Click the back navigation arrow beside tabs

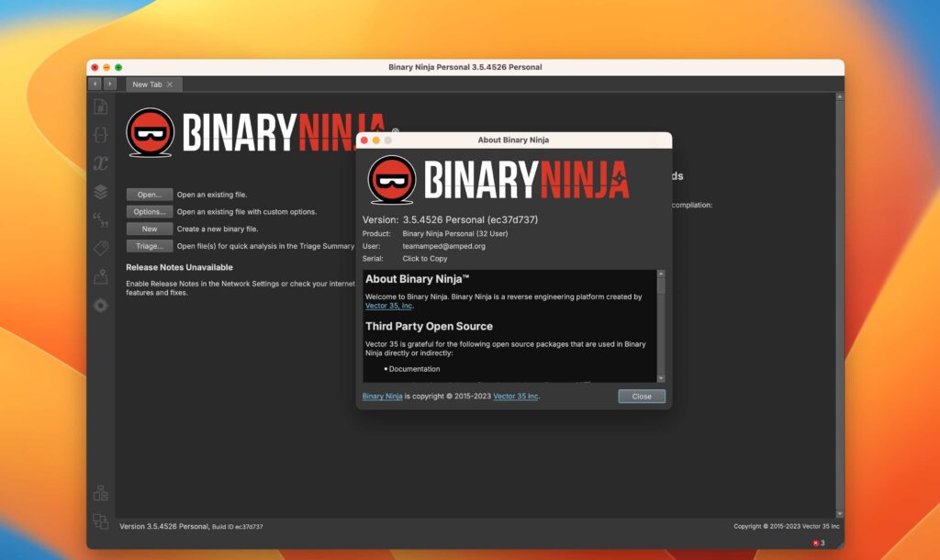[95, 84]
